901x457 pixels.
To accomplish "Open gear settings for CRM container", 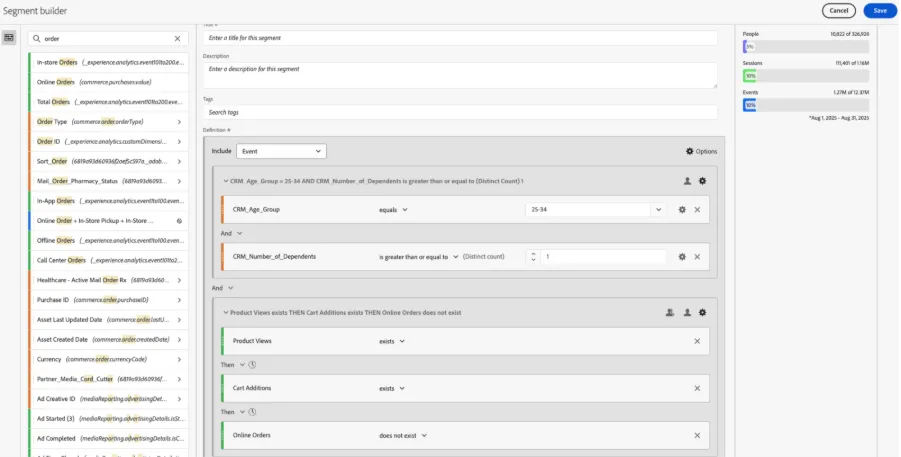I will 702,181.
